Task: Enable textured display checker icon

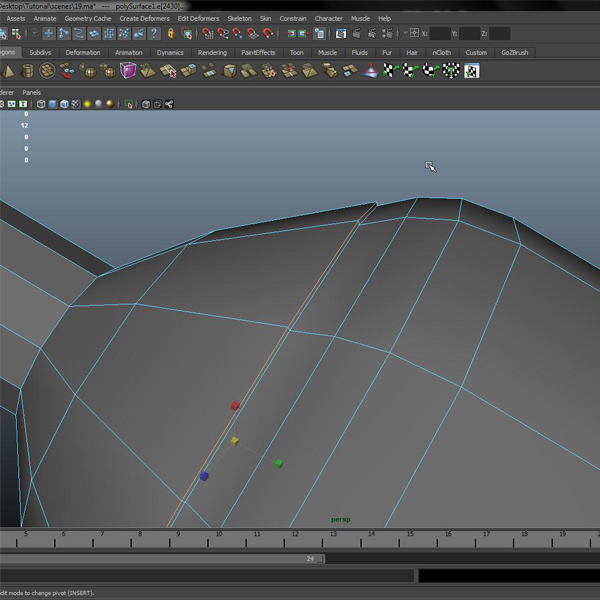Action: [x=76, y=104]
